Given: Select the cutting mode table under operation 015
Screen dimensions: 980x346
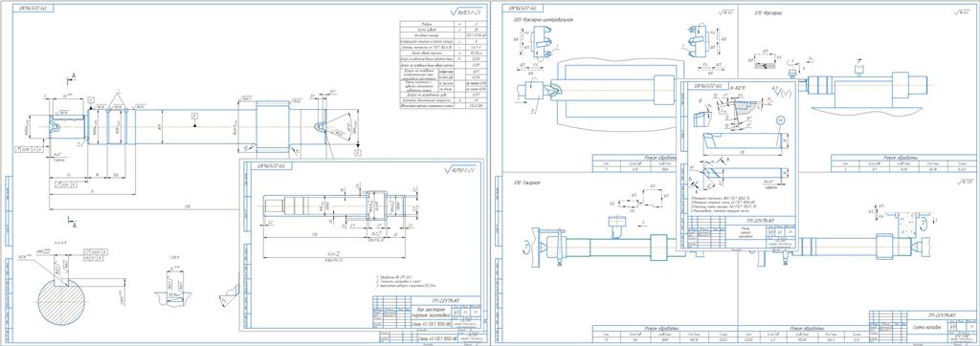Looking at the screenshot, I should 903,163.
